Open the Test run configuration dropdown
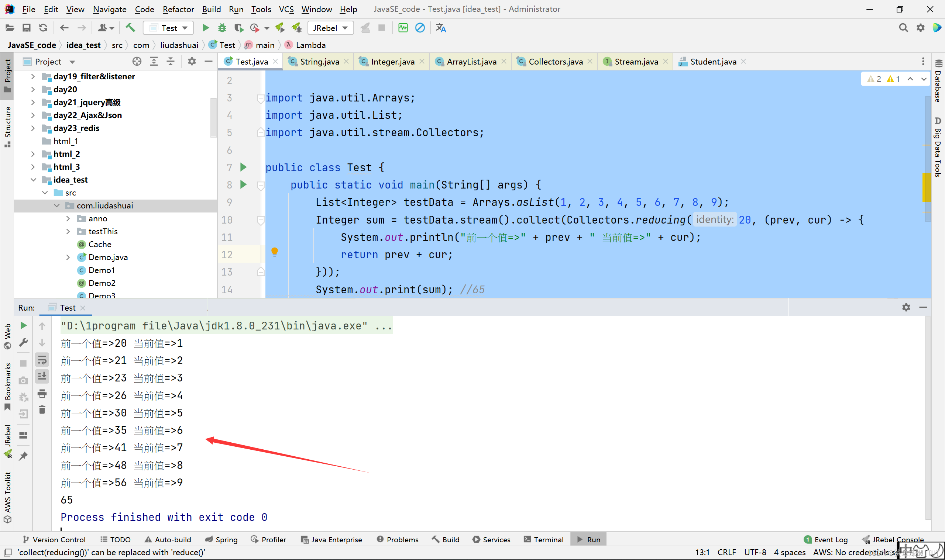The height and width of the screenshot is (560, 945). coord(168,28)
